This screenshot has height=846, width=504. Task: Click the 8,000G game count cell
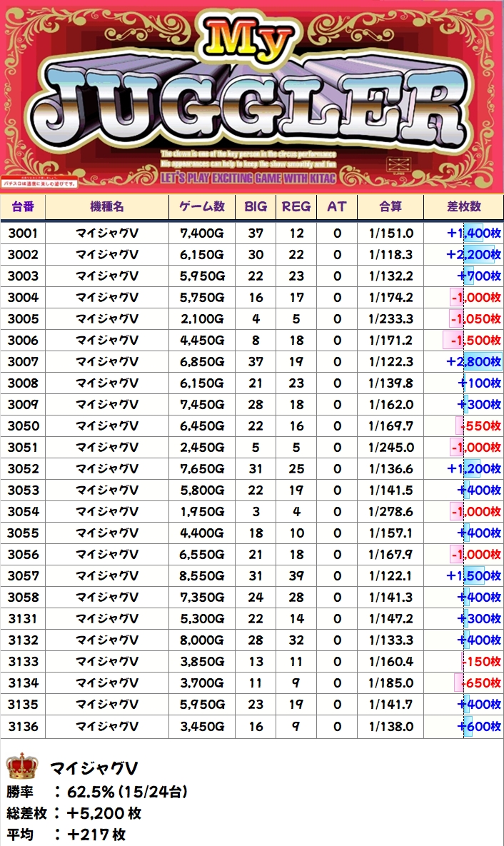(202, 640)
